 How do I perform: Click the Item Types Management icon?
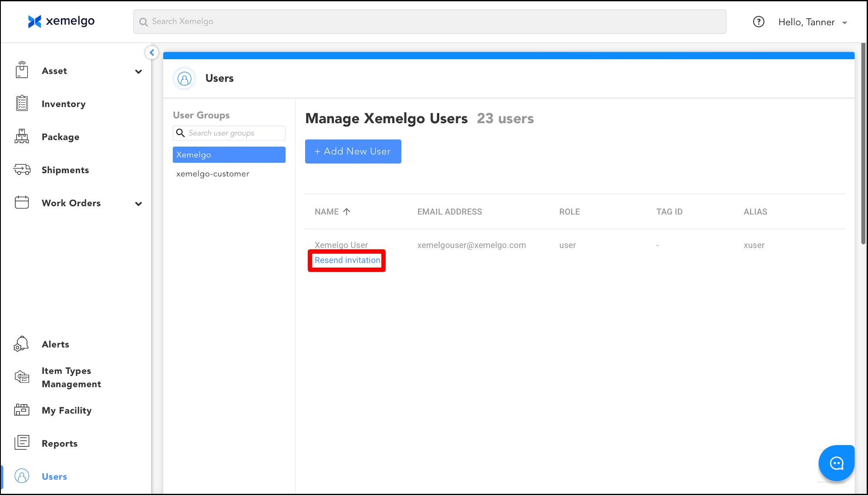coord(22,377)
